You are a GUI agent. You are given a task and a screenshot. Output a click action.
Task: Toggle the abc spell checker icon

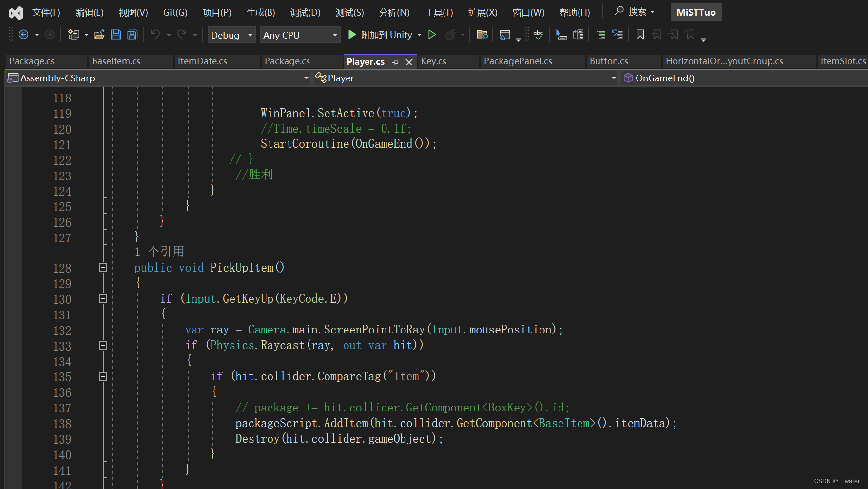pyautogui.click(x=538, y=35)
